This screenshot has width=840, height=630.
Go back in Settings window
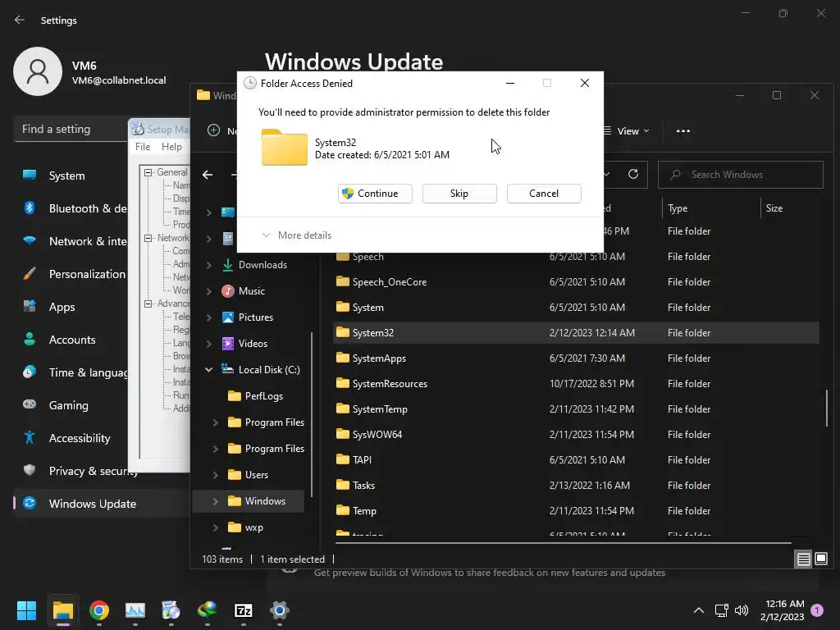[x=20, y=21]
